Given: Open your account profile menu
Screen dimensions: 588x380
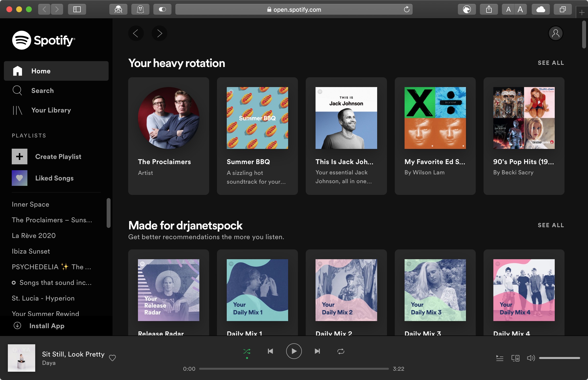Looking at the screenshot, I should pyautogui.click(x=555, y=33).
